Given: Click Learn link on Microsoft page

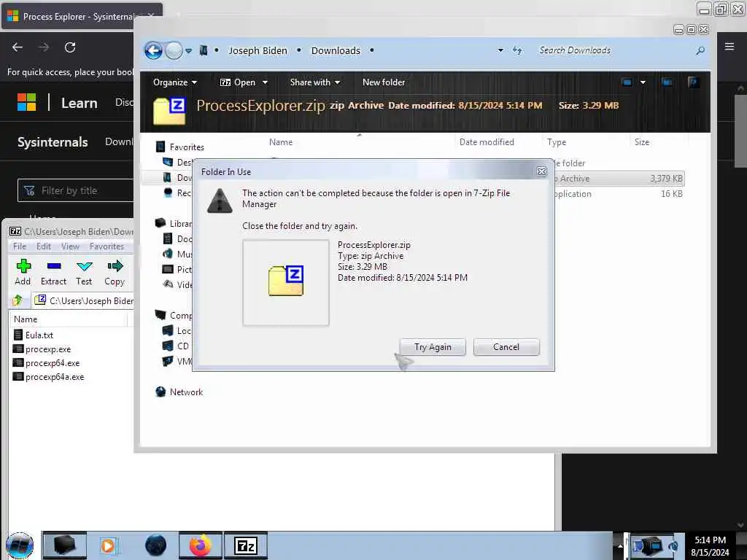Looking at the screenshot, I should pyautogui.click(x=79, y=103).
